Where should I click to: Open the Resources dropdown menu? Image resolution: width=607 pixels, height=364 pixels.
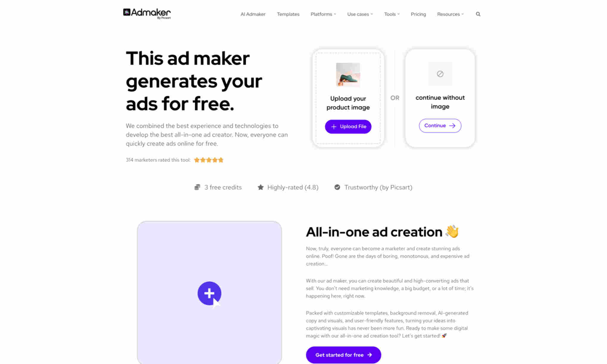point(450,14)
